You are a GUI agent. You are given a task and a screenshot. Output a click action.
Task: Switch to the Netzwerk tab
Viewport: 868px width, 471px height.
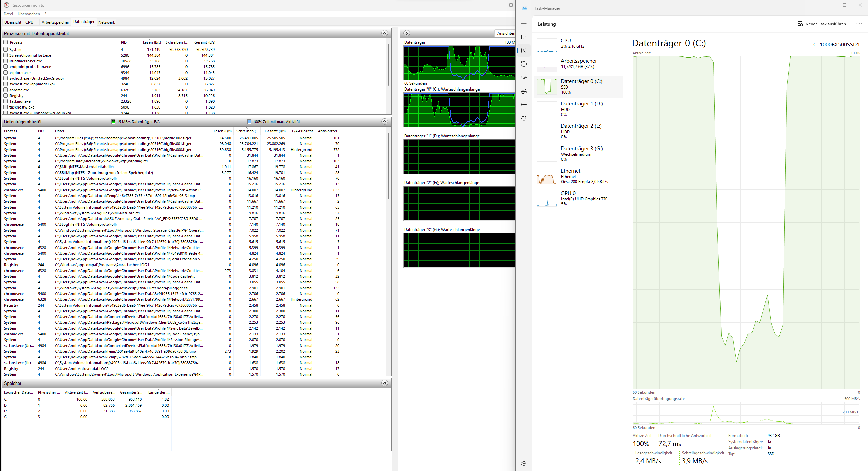pyautogui.click(x=106, y=22)
